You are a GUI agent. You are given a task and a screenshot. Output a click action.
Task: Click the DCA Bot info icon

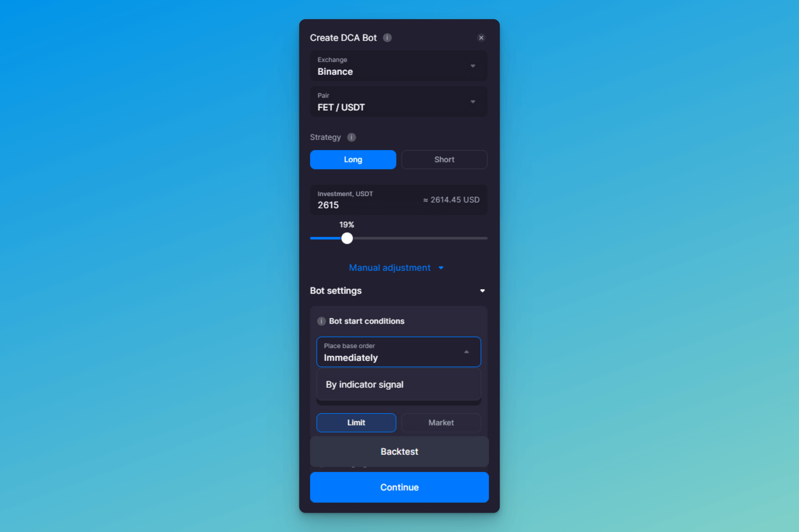point(386,37)
